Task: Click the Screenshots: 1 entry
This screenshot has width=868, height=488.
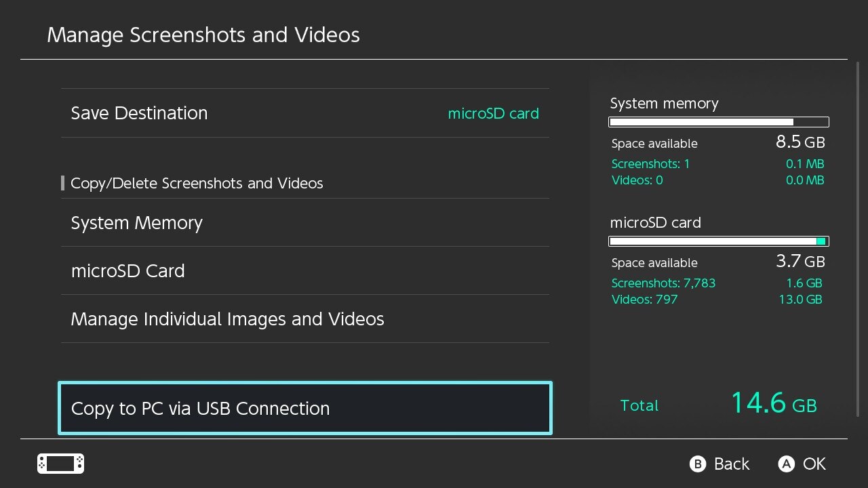Action: tap(650, 164)
